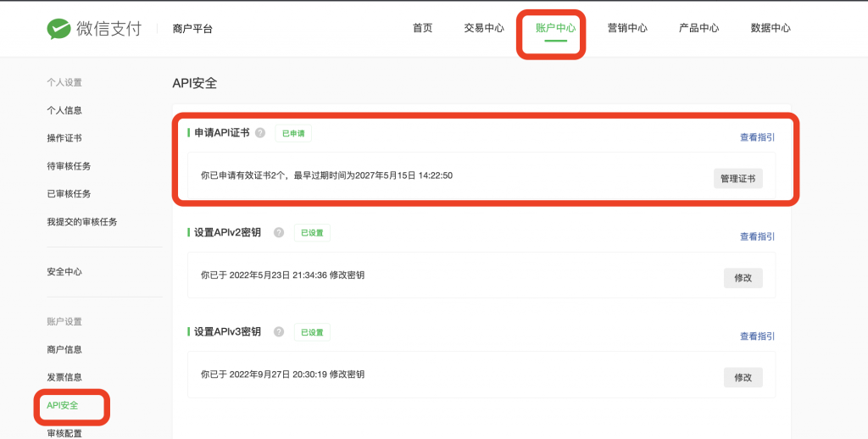Open 查看指引 link for APIv2密钥

(x=757, y=236)
